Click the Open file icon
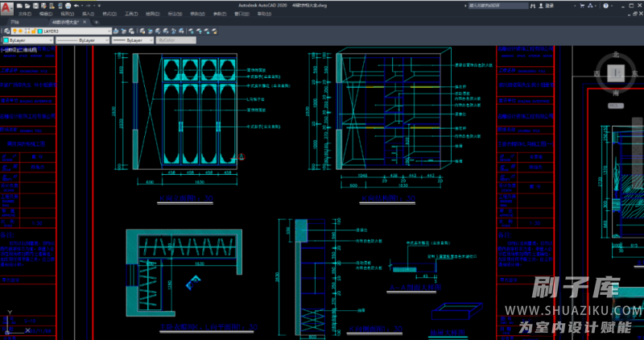Screen dimensions: 644x340 [x=29, y=5]
